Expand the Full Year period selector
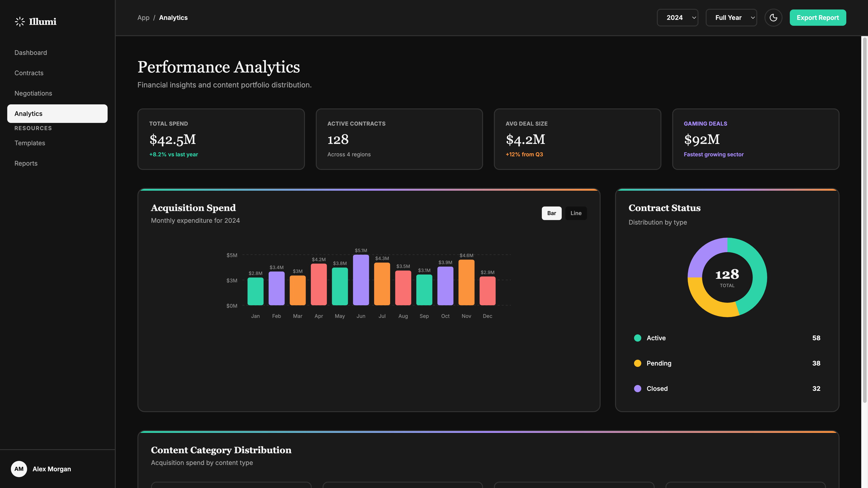The height and width of the screenshot is (488, 868). (x=731, y=18)
